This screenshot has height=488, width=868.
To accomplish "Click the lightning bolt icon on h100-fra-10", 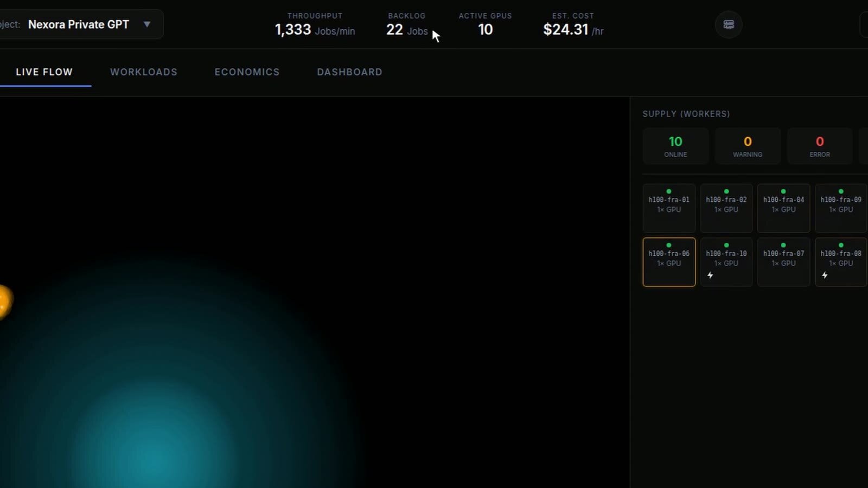I will coord(710,275).
